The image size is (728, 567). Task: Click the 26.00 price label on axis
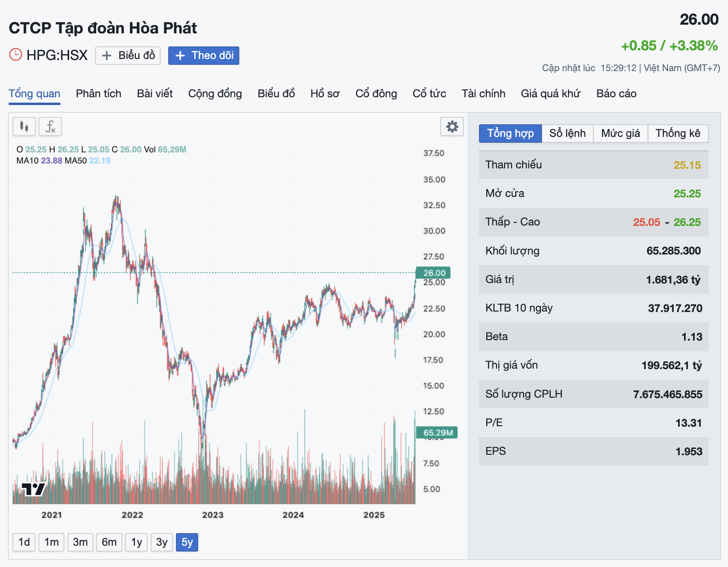point(434,273)
